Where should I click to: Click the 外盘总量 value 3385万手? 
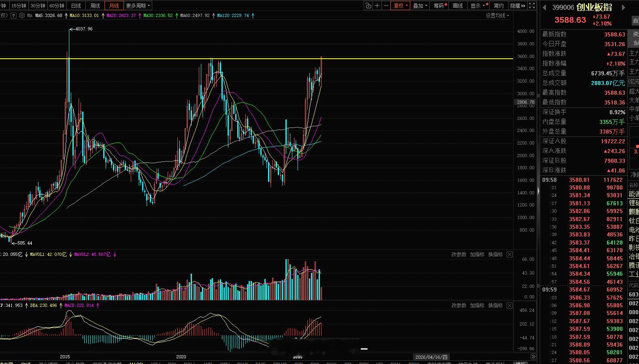[612, 132]
